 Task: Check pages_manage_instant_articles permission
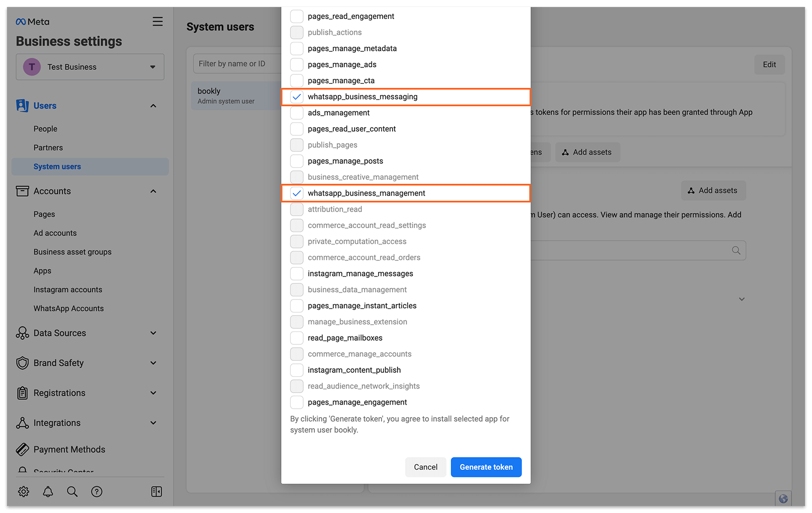(x=297, y=305)
